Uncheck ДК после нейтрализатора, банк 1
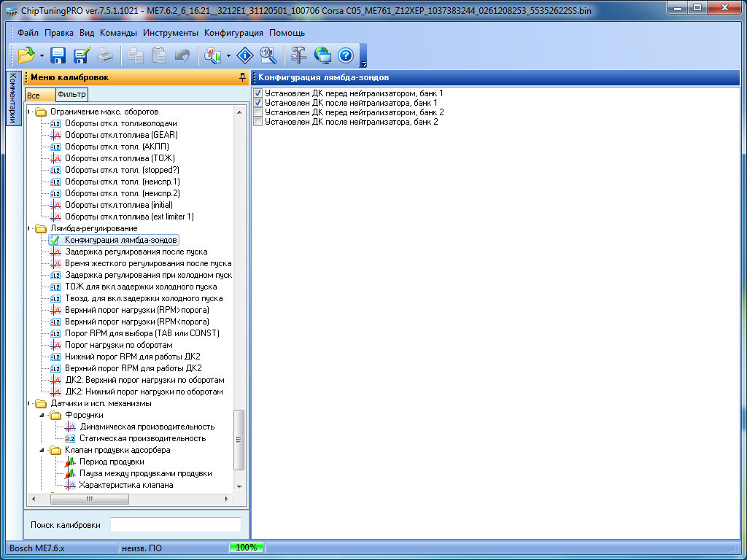 [x=258, y=103]
